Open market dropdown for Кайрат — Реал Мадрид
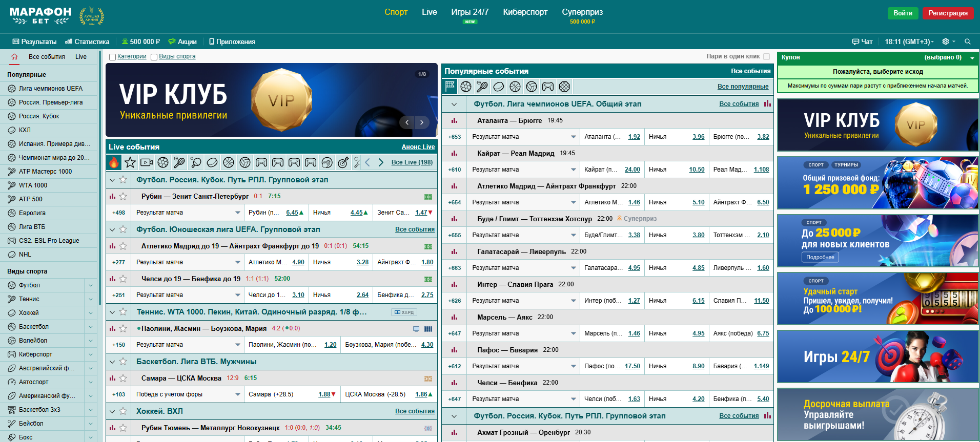The width and height of the screenshot is (980, 442). pyautogui.click(x=573, y=170)
